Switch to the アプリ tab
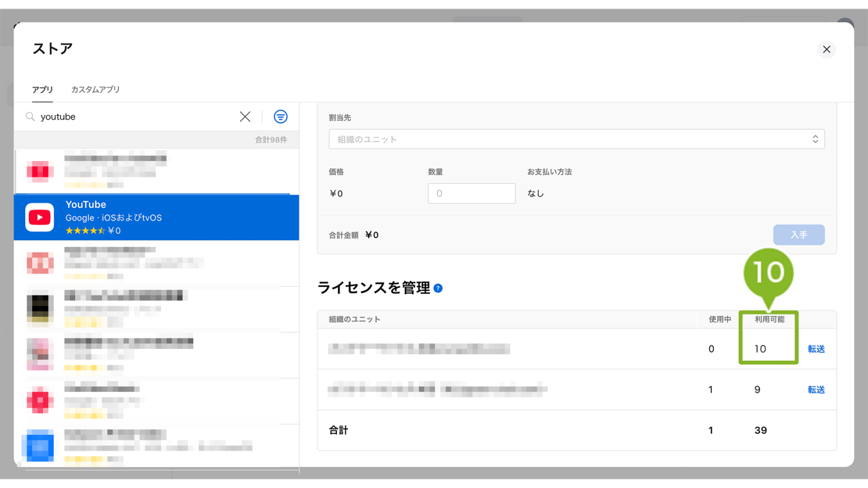868x488 pixels. pyautogui.click(x=42, y=90)
